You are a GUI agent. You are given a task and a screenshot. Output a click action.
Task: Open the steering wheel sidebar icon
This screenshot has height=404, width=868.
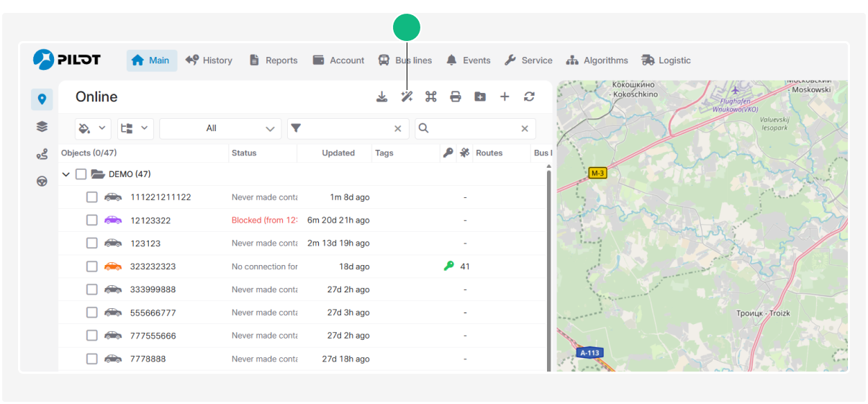coord(42,181)
